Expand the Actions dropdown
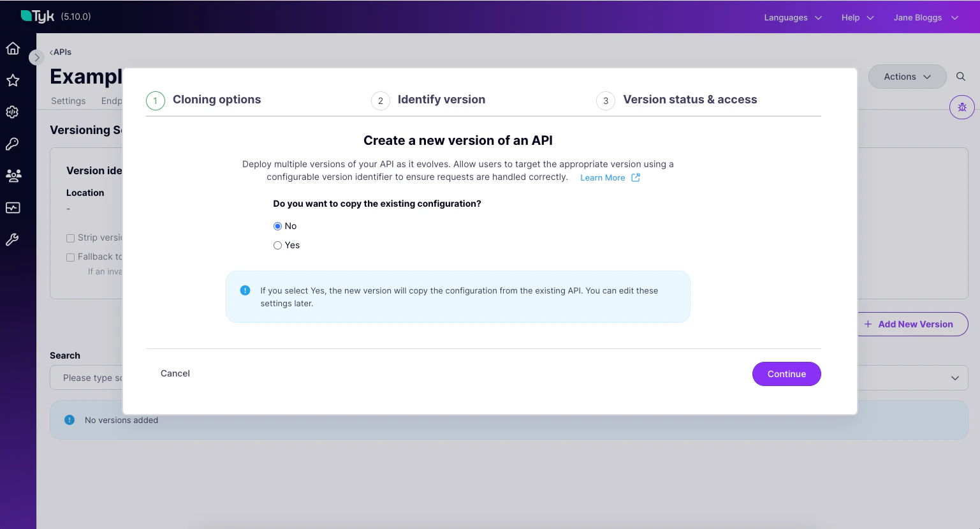This screenshot has width=980, height=529. (x=907, y=76)
